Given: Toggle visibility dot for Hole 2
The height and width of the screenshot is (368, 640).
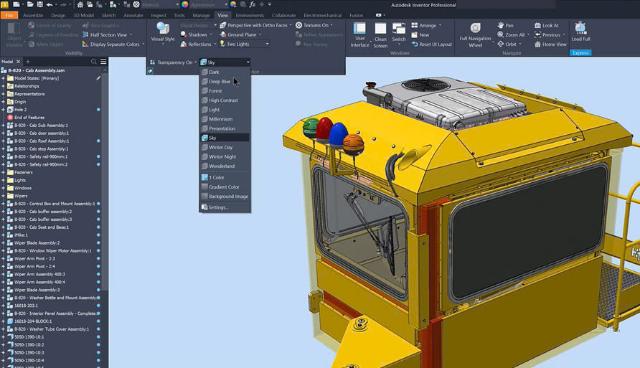Looking at the screenshot, I should [x=98, y=110].
